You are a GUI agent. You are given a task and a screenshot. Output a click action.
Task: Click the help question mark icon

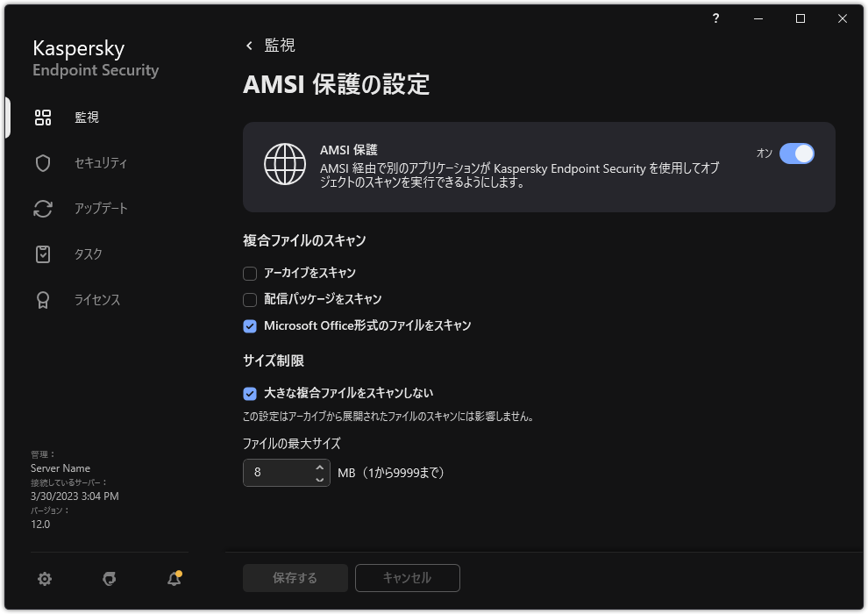tap(715, 18)
